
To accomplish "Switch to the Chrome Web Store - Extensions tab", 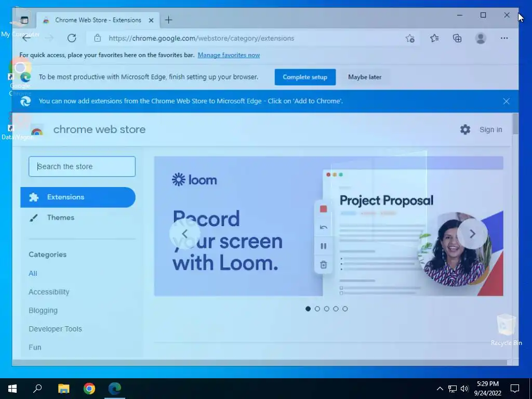I will [x=98, y=20].
